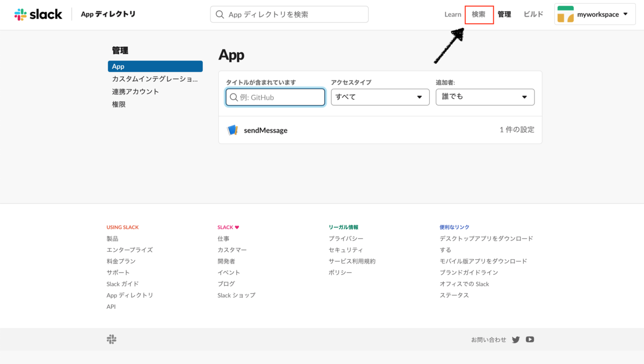
Task: Open プライバシー footer link
Action: click(x=346, y=238)
